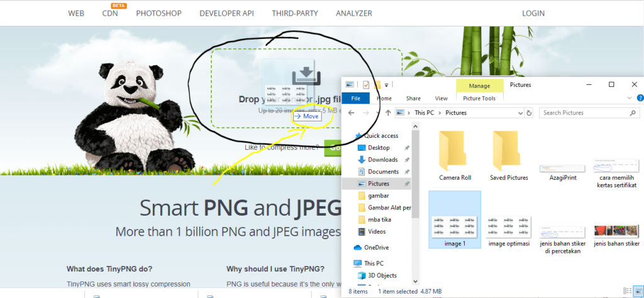Switch to details view in status bar

pos(627,291)
